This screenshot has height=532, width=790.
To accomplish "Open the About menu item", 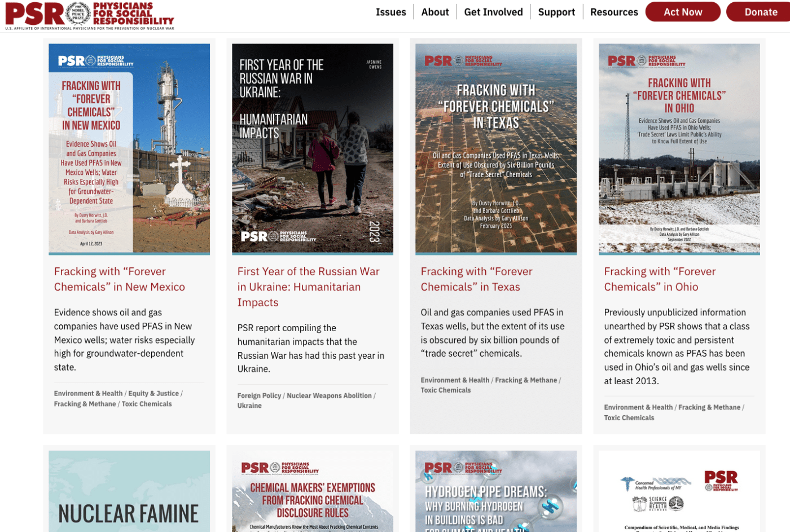I will tap(435, 12).
